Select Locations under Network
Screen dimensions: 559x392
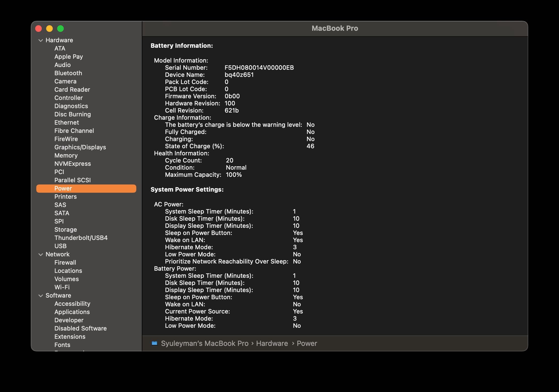coord(68,271)
